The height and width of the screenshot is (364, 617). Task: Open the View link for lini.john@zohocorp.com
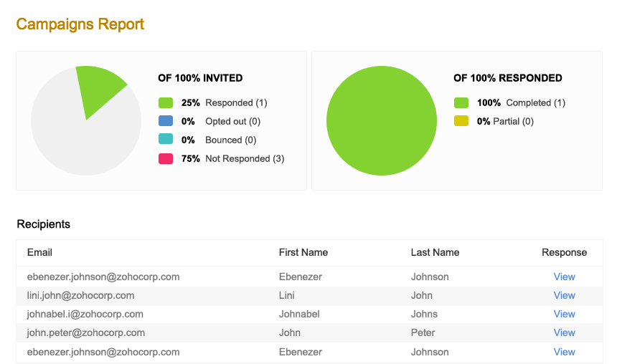(x=565, y=295)
